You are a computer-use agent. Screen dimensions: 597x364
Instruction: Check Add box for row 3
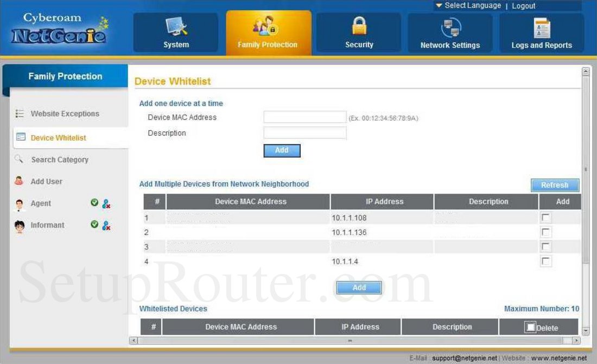coord(545,247)
